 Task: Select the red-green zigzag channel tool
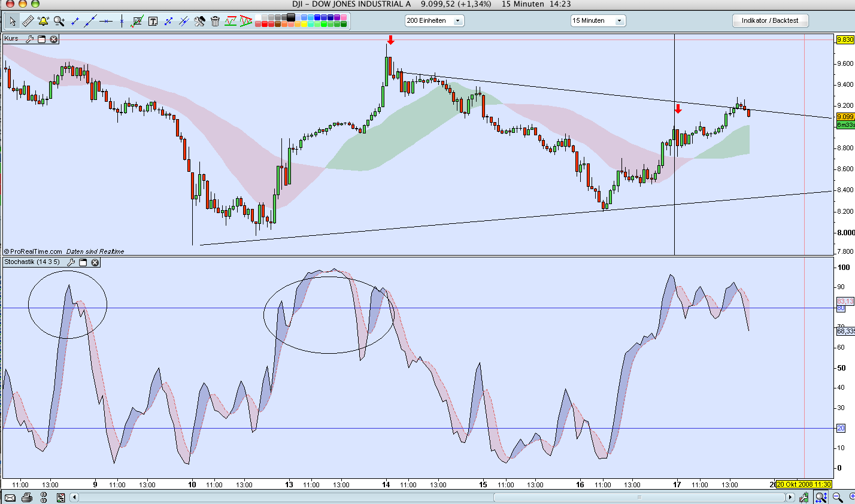click(231, 22)
